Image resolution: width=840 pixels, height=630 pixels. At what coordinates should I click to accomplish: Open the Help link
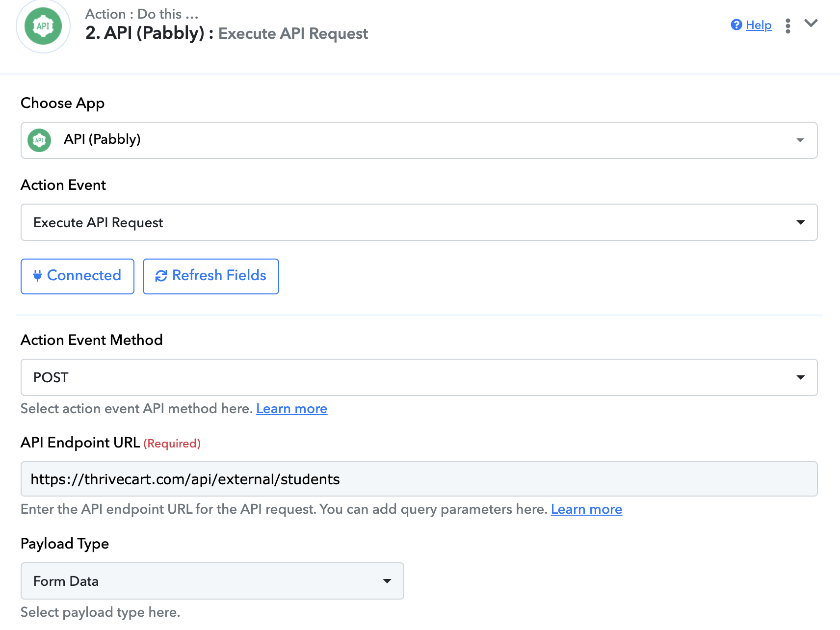click(x=759, y=25)
